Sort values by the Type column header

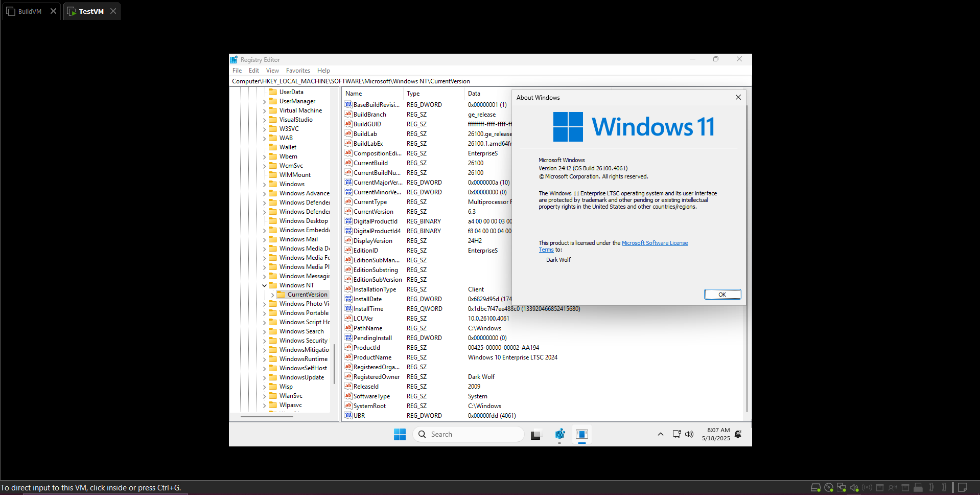click(x=434, y=94)
